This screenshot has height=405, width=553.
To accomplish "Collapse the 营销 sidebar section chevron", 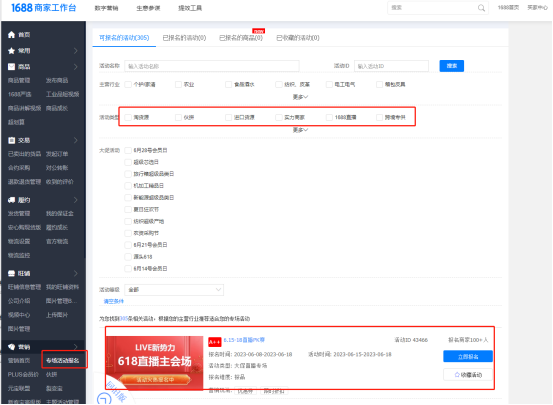I will 75,347.
